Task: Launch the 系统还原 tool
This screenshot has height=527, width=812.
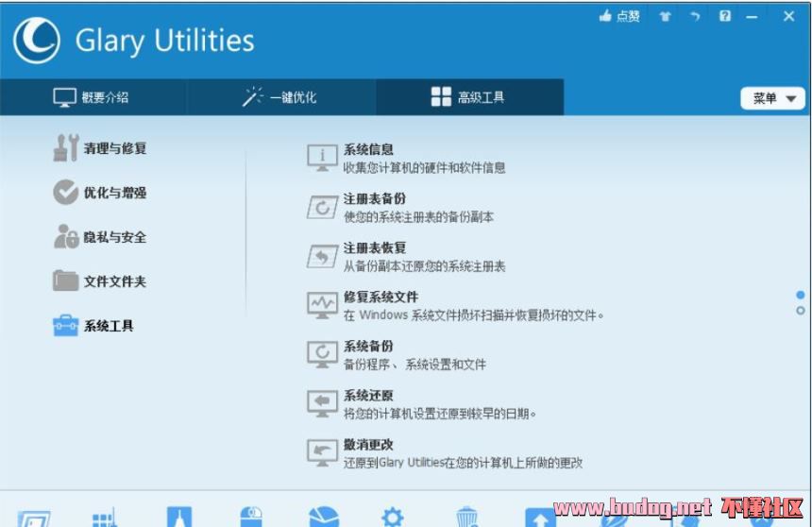Action: pos(421,404)
